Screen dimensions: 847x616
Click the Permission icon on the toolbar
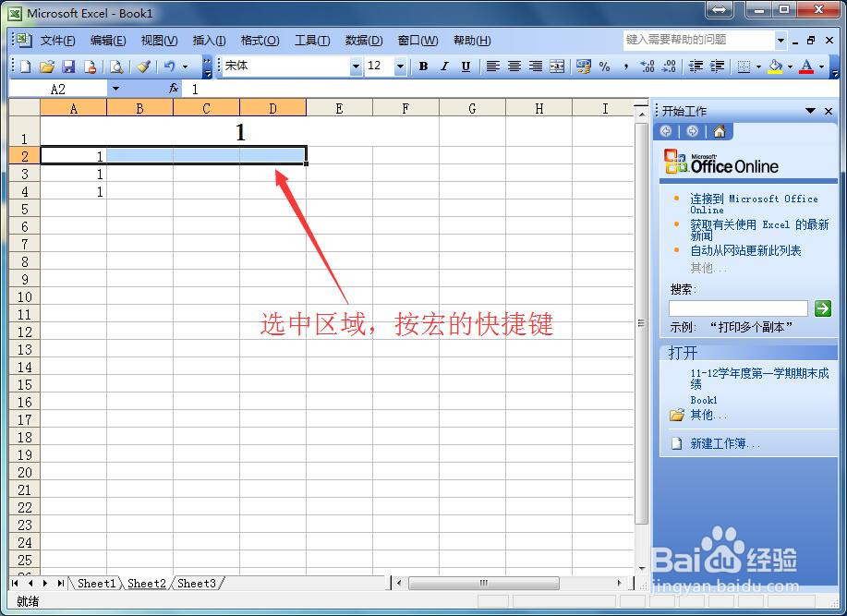[91, 66]
